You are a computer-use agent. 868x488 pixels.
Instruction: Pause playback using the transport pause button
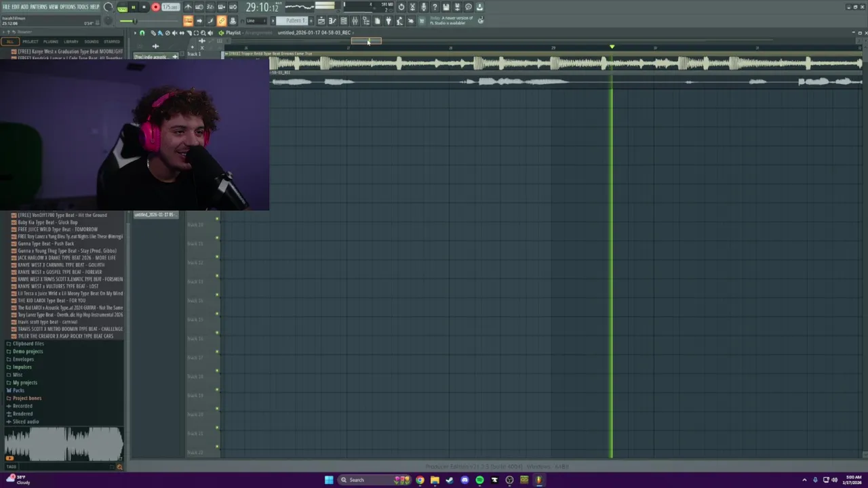click(134, 7)
